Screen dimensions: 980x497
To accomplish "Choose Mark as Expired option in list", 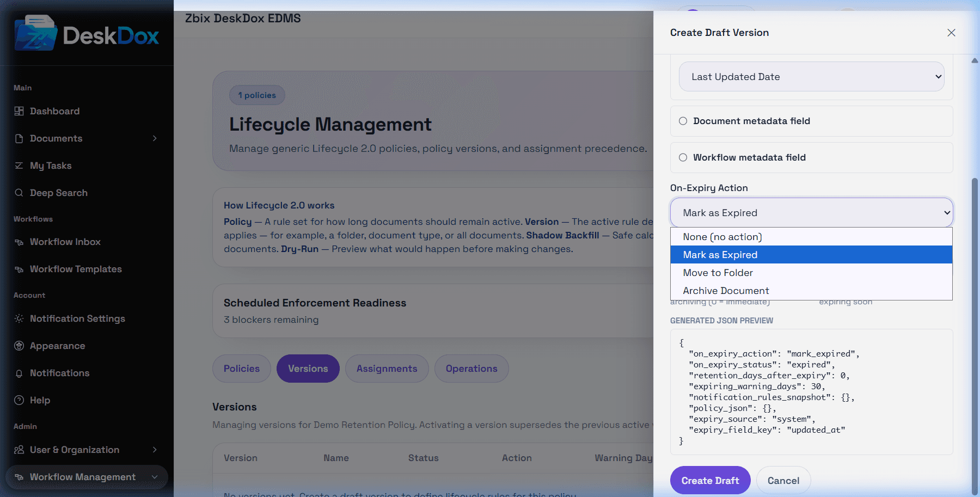I will 811,255.
